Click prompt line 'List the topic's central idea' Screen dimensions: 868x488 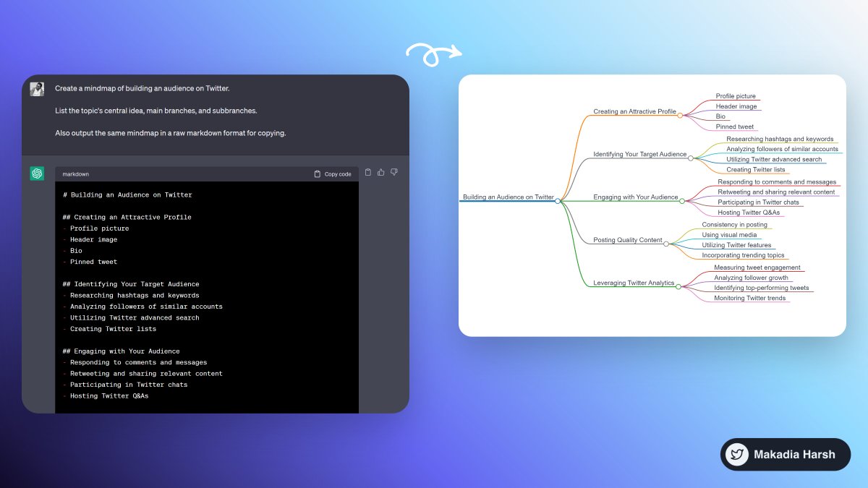[156, 111]
